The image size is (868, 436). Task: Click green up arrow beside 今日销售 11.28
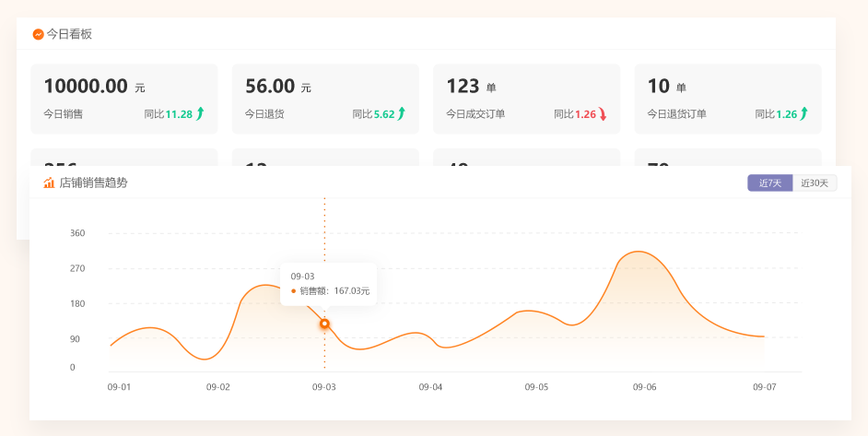point(200,114)
